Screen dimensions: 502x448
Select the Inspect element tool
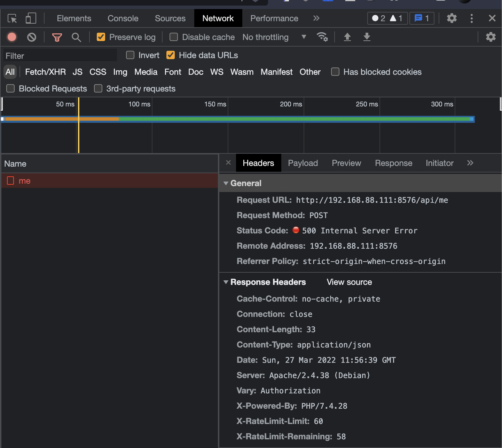tap(12, 18)
